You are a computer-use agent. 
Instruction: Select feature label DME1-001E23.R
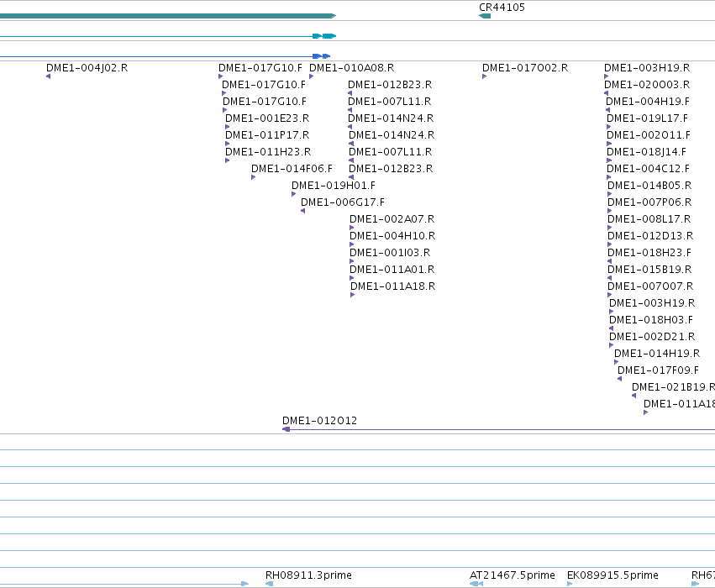(267, 118)
